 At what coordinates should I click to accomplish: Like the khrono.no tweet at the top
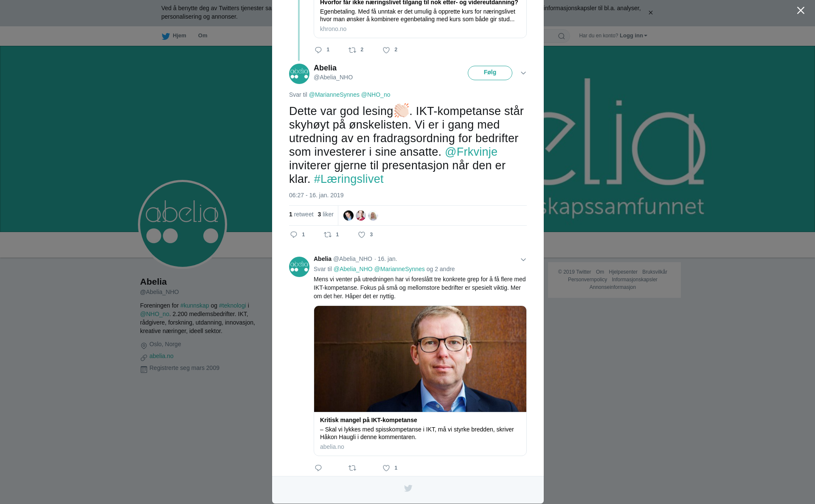(x=386, y=50)
